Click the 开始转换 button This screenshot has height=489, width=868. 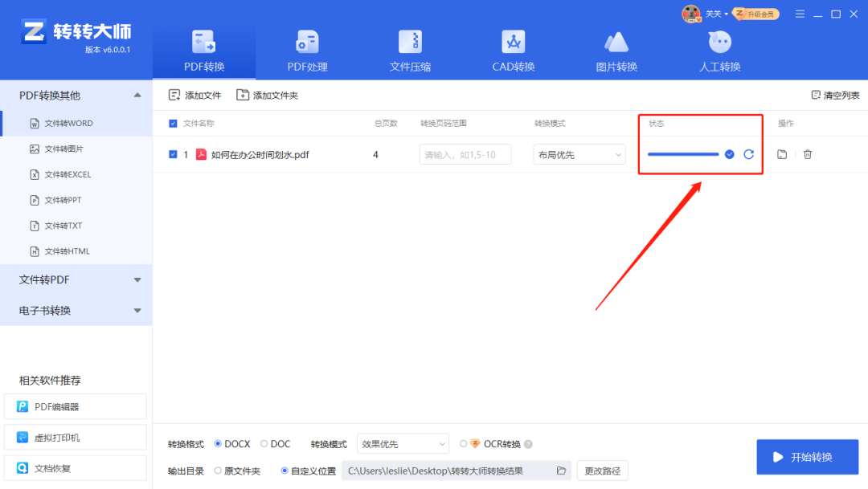807,456
